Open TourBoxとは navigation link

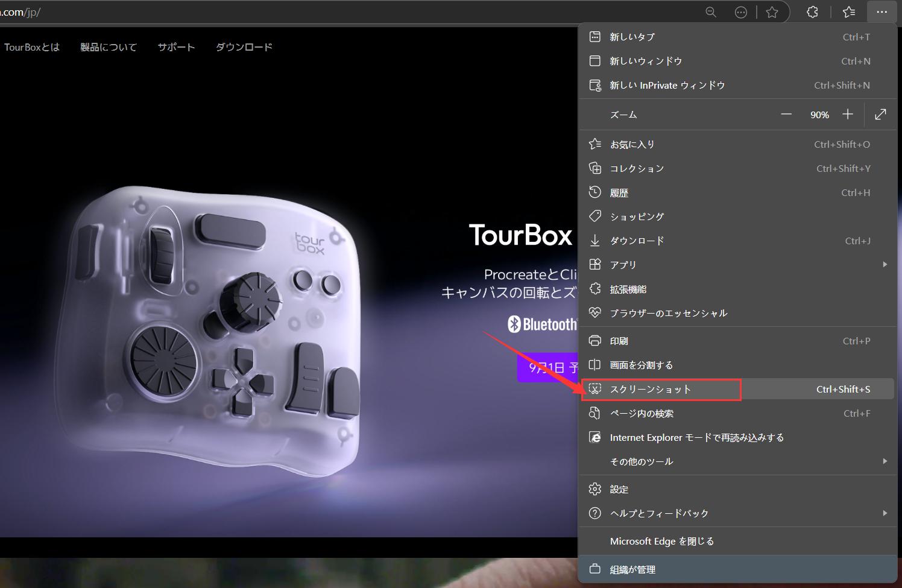pos(32,47)
